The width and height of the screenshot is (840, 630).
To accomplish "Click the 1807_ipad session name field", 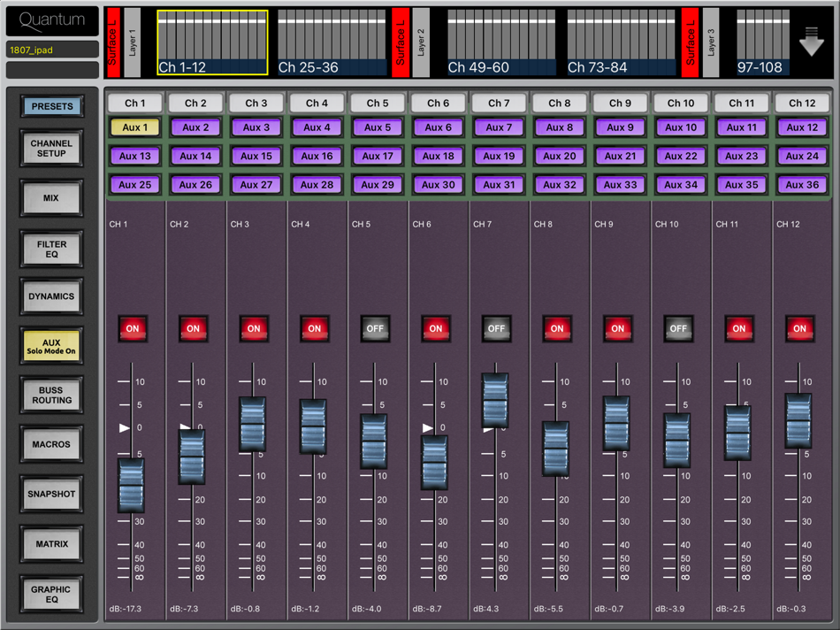I will coord(52,50).
